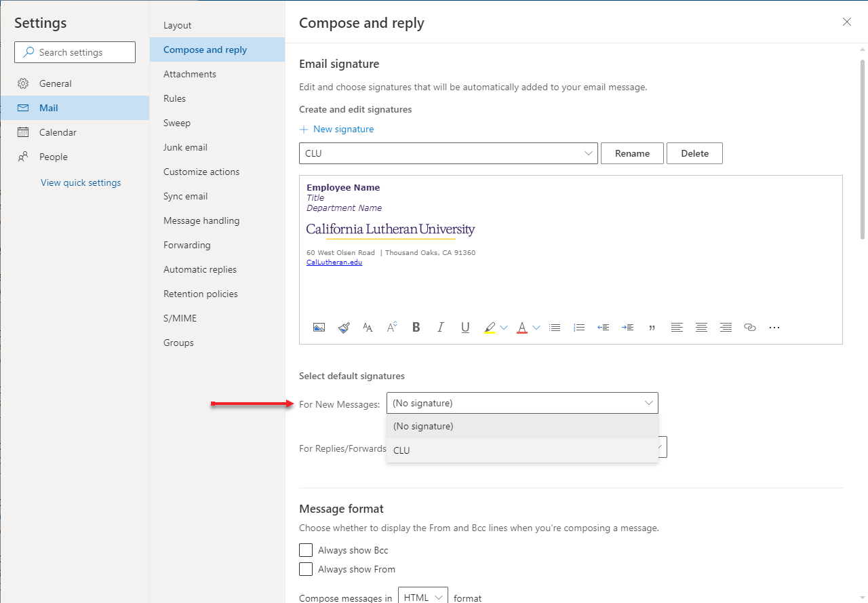The image size is (868, 603).
Task: Follow the CalLutheran.edu link in the signature
Action: [334, 262]
